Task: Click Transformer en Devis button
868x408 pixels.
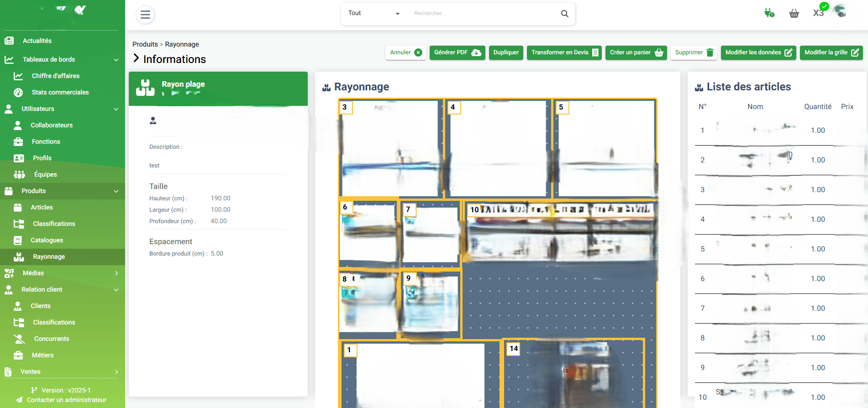Action: tap(564, 52)
